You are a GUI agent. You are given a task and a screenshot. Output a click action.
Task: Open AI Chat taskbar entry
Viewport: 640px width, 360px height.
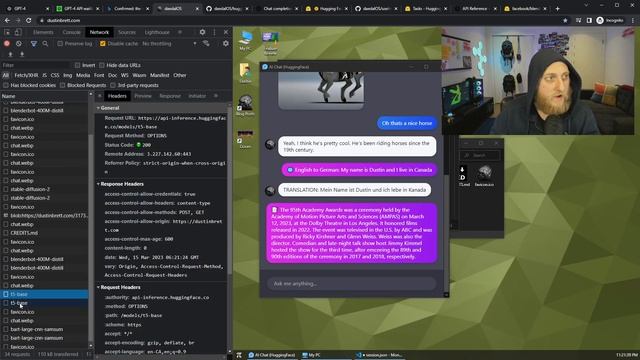(272, 355)
